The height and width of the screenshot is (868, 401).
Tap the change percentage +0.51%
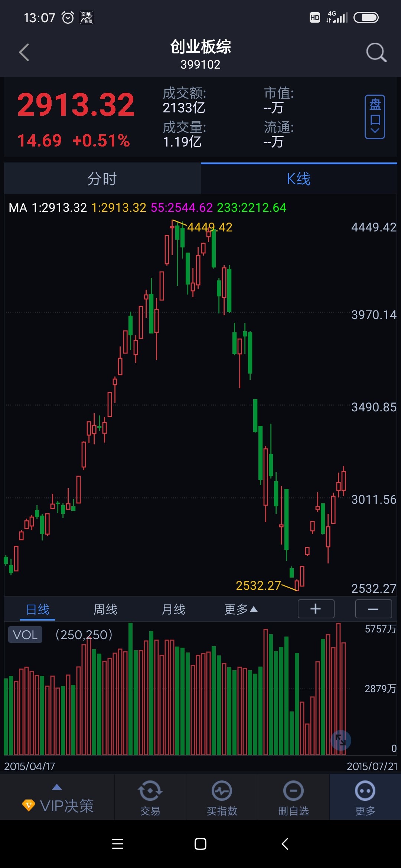(101, 141)
